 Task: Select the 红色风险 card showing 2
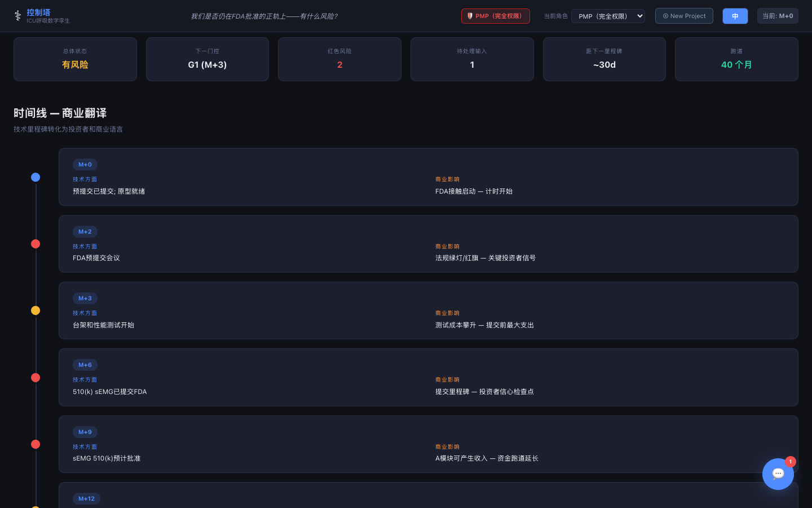[339, 59]
